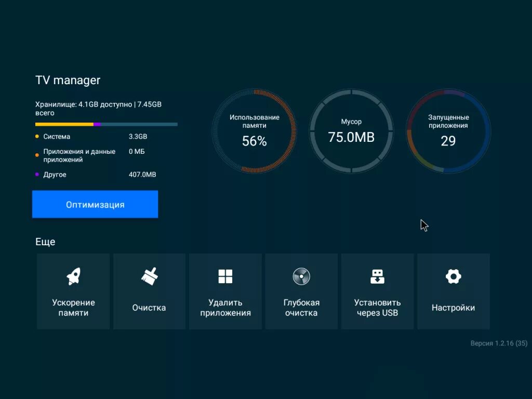The height and width of the screenshot is (399, 532).
Task: Open the Удалить приложения tile label
Action: [225, 308]
